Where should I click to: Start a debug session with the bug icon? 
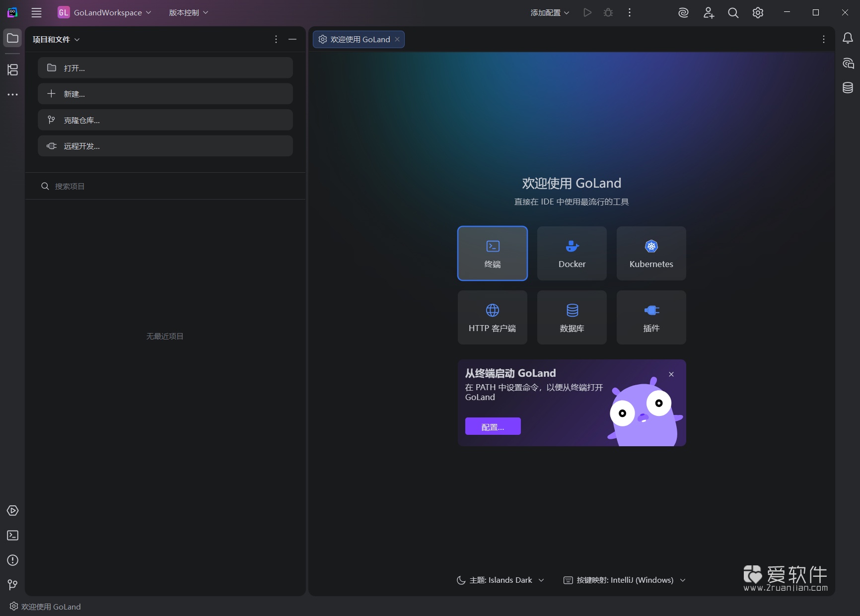(x=608, y=12)
